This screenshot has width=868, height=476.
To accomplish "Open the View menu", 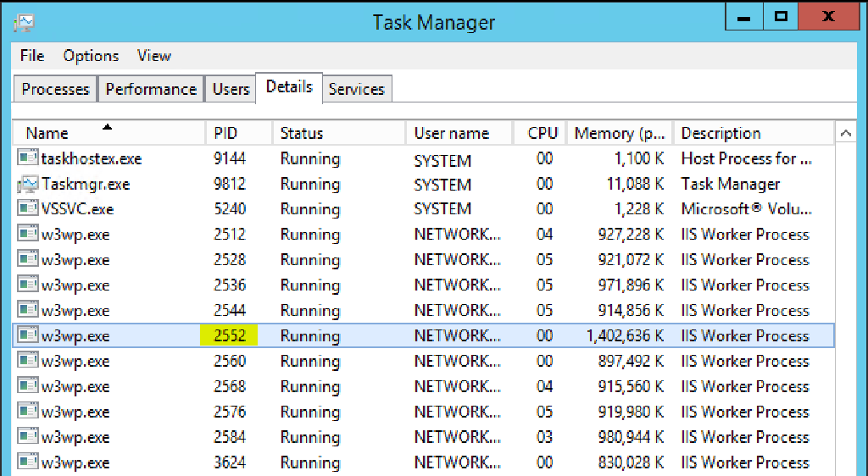I will point(154,55).
